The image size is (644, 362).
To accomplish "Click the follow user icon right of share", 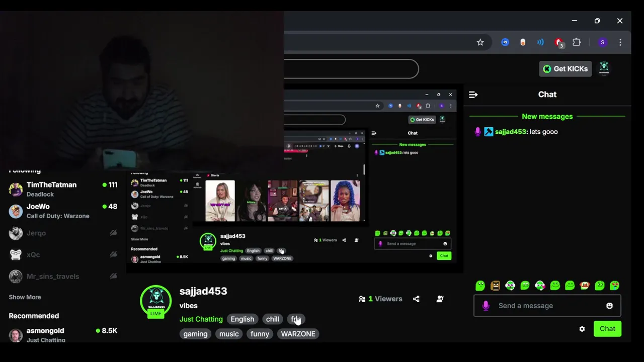I will [440, 299].
